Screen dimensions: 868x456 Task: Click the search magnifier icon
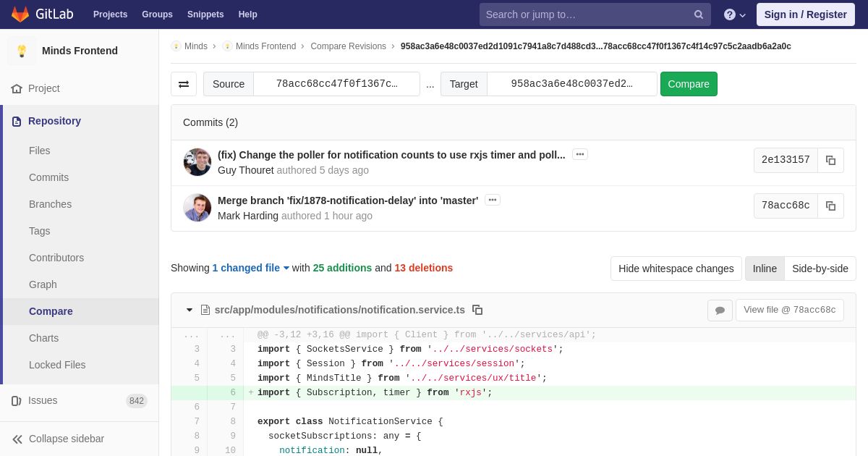click(x=698, y=14)
